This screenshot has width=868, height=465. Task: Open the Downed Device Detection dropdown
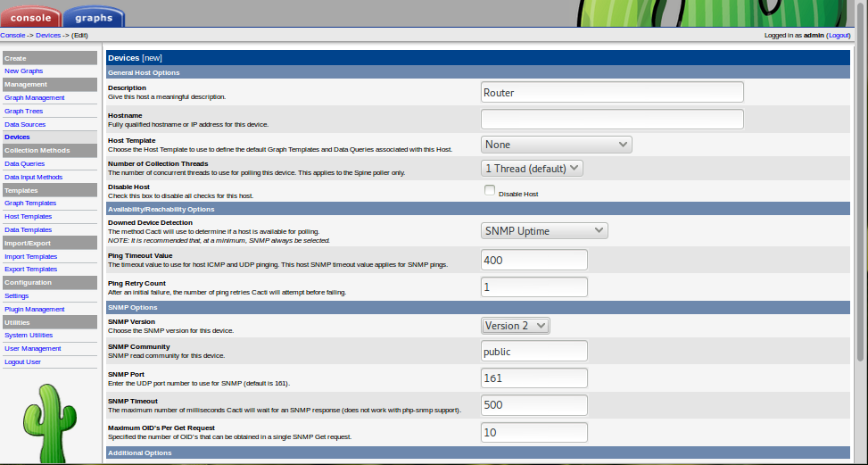pyautogui.click(x=544, y=231)
